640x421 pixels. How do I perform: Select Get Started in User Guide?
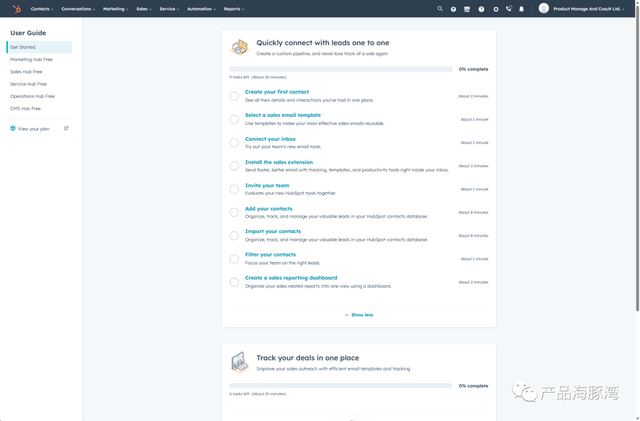39,47
